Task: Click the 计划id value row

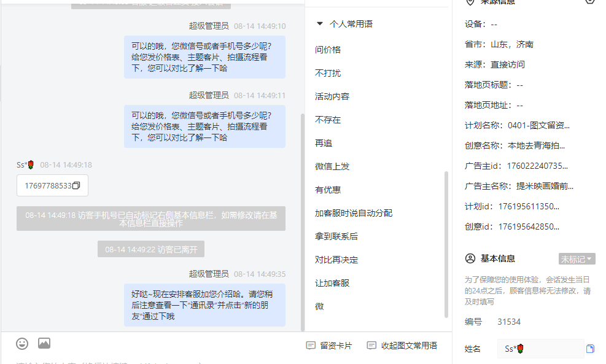Action: point(512,206)
